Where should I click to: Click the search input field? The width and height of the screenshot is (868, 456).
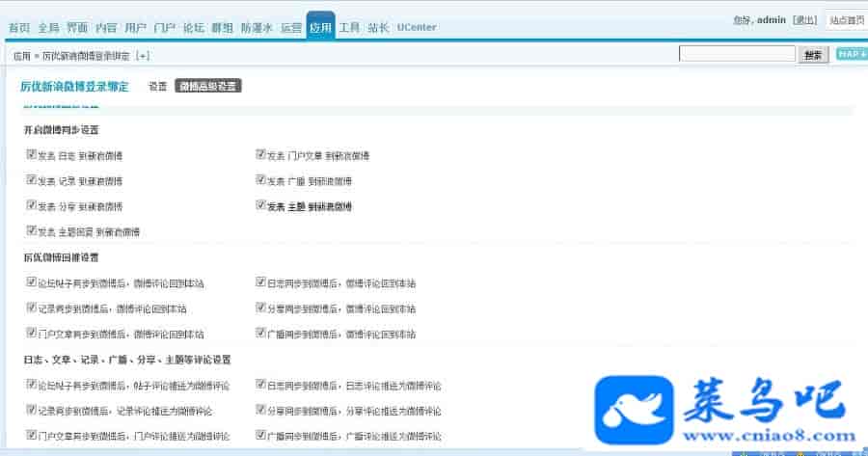[x=737, y=54]
